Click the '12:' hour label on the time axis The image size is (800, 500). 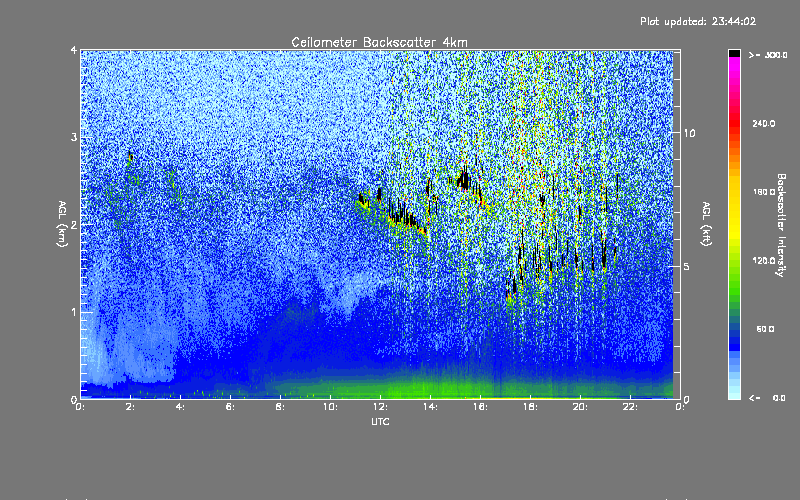[x=381, y=407]
